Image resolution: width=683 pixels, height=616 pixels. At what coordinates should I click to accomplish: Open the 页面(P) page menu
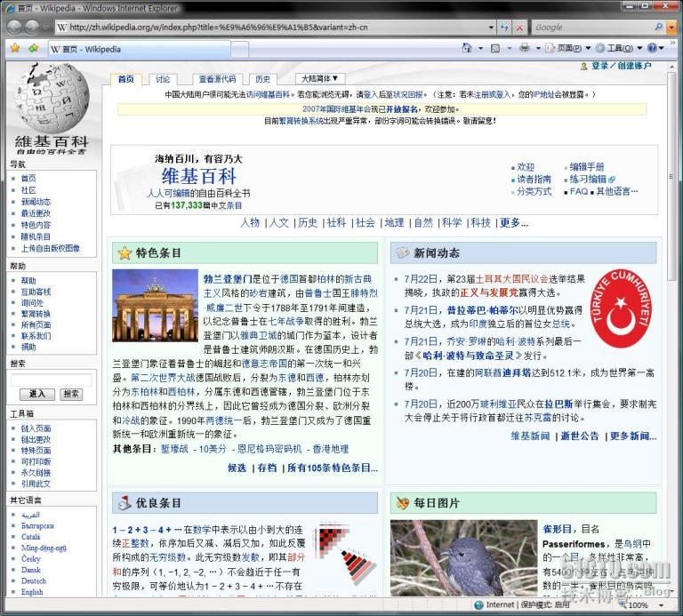569,48
